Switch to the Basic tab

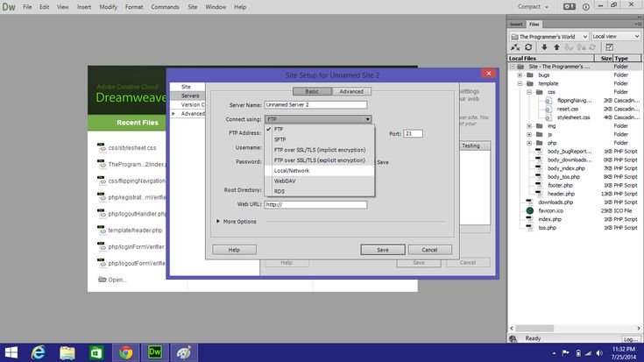click(312, 91)
